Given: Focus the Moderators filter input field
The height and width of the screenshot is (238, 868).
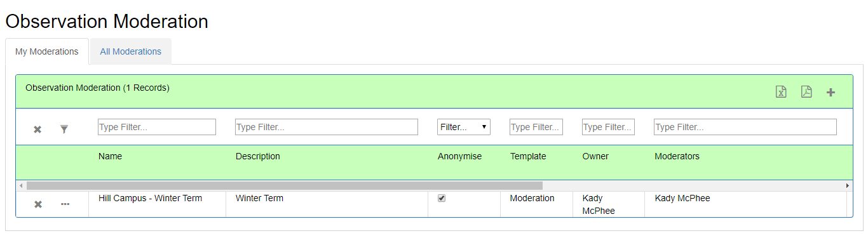Looking at the screenshot, I should pos(745,127).
